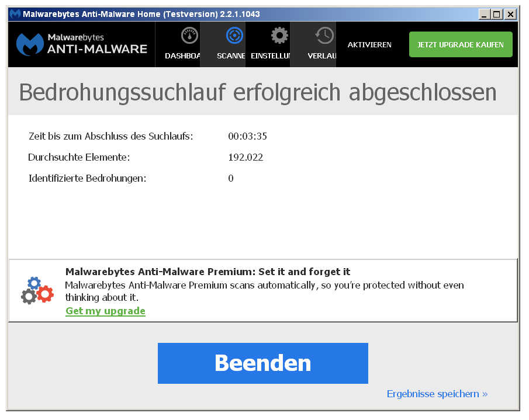
Task: Click Ergebnisse speichern link
Action: (437, 394)
